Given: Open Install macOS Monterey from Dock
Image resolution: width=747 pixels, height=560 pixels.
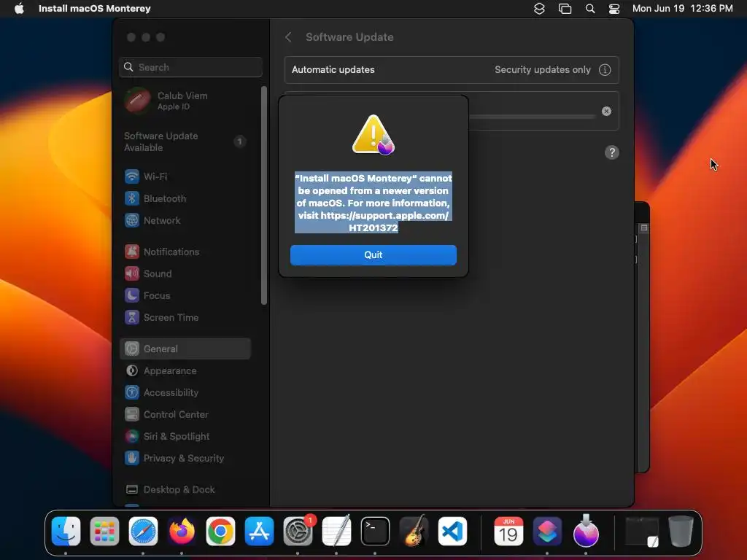Looking at the screenshot, I should (x=586, y=531).
